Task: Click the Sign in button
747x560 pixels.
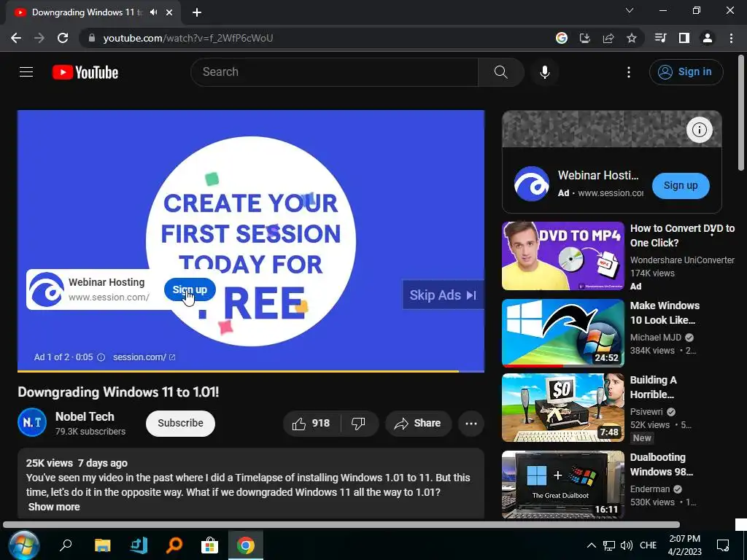Action: point(686,72)
